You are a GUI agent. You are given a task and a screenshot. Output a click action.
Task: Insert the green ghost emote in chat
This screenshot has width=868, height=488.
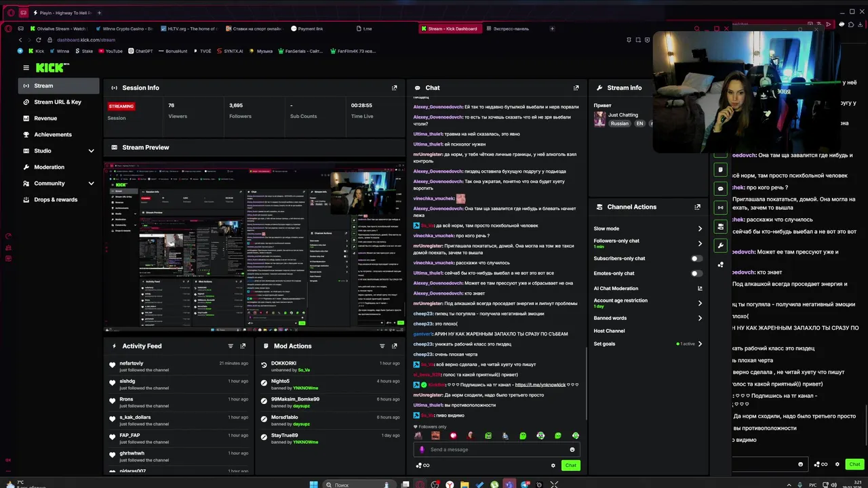click(523, 436)
